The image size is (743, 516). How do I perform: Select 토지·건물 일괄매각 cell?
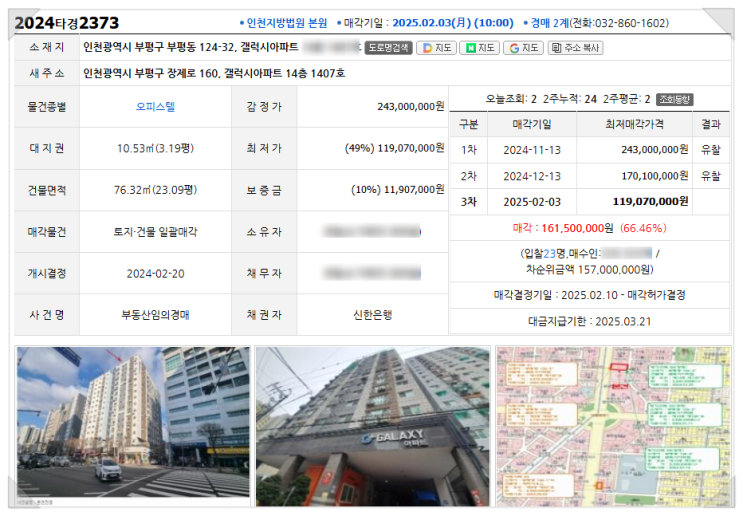tap(155, 232)
